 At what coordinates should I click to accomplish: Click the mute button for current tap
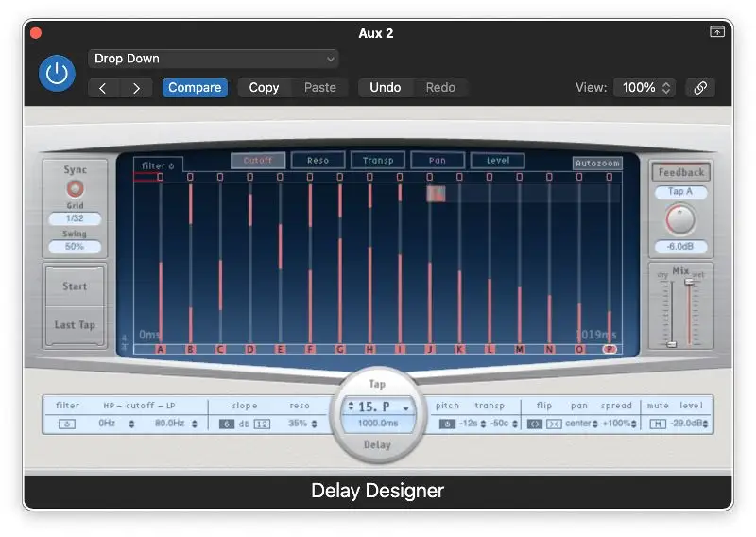pyautogui.click(x=658, y=424)
